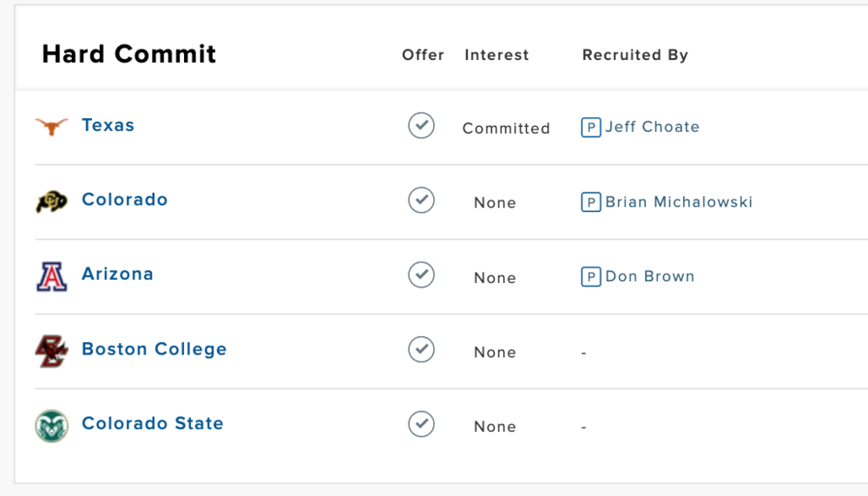Image resolution: width=868 pixels, height=496 pixels.
Task: Click the offer checkmark for Boston College
Action: pyautogui.click(x=421, y=350)
